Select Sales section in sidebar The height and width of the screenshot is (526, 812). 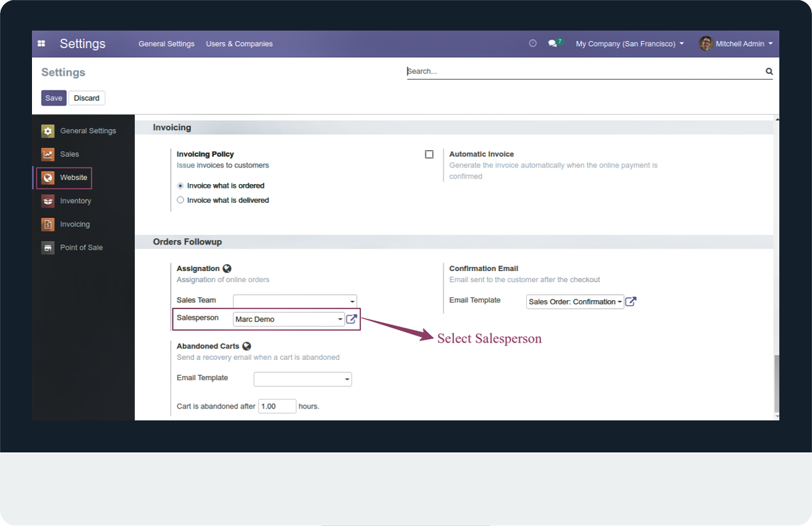point(83,154)
